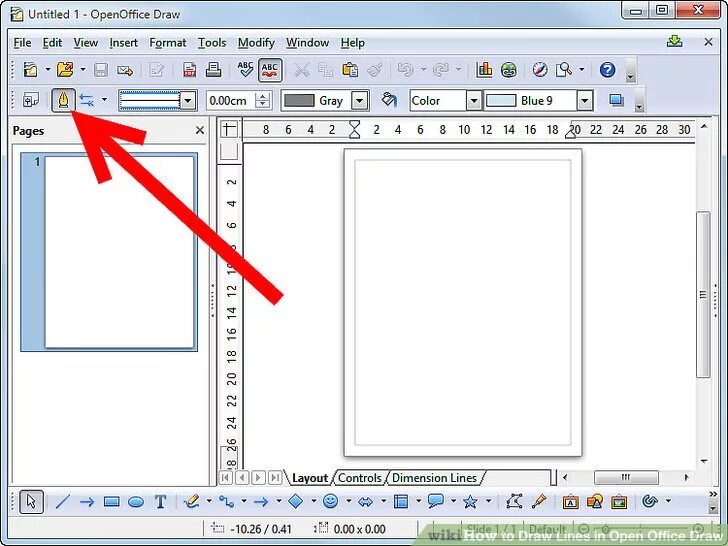Select the Line Ends with Arrow tool

point(87,501)
